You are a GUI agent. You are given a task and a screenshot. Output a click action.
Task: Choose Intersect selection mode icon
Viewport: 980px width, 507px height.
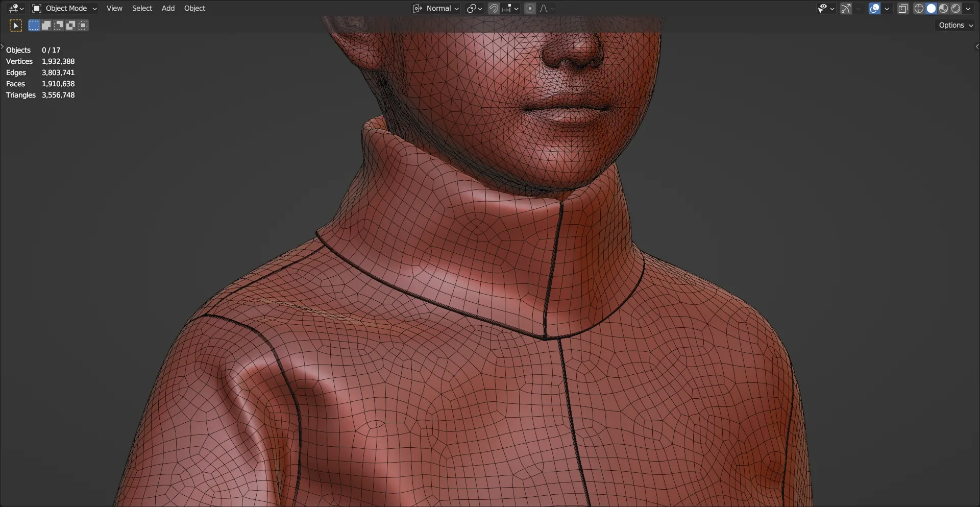83,25
